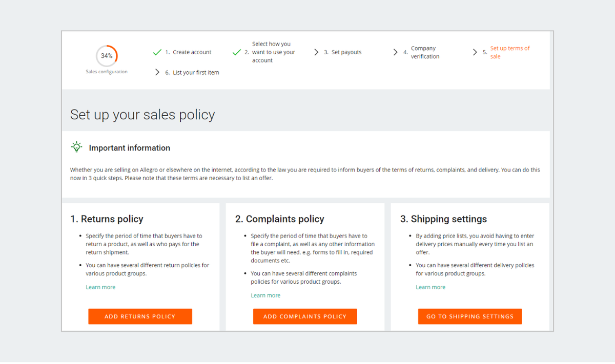Follow Learn more under Complaints policy
The height and width of the screenshot is (364, 615).
pyautogui.click(x=265, y=295)
